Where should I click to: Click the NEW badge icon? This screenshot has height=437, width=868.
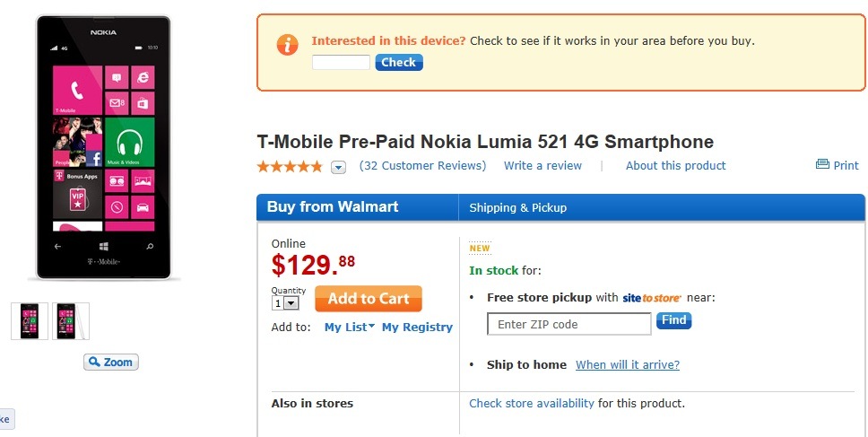coord(480,249)
